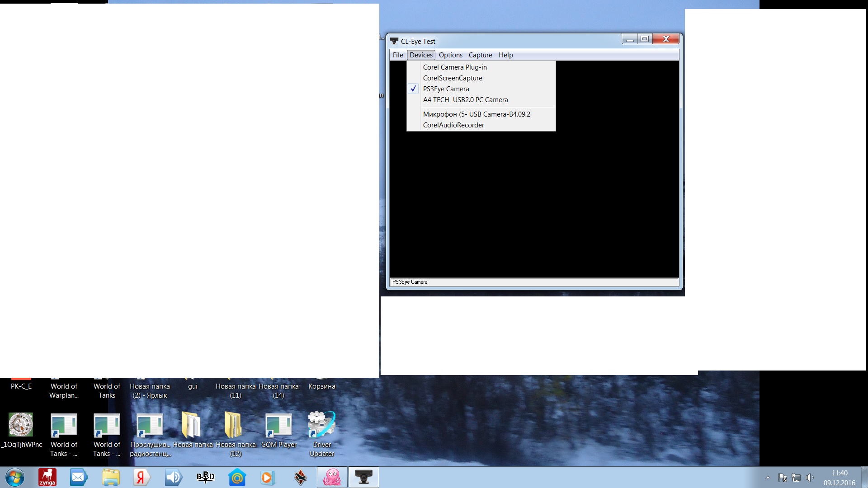Click the PK-C_E desktop label

click(x=21, y=386)
